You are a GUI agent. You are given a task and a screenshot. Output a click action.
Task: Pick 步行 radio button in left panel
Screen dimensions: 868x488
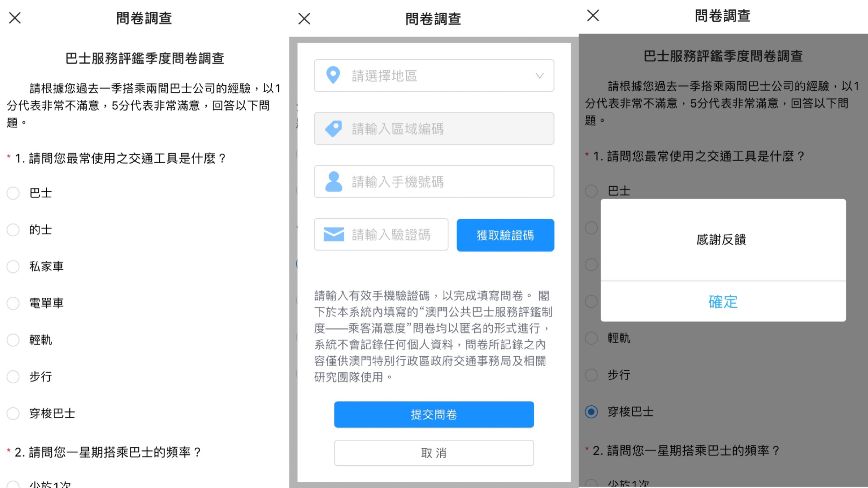[13, 377]
